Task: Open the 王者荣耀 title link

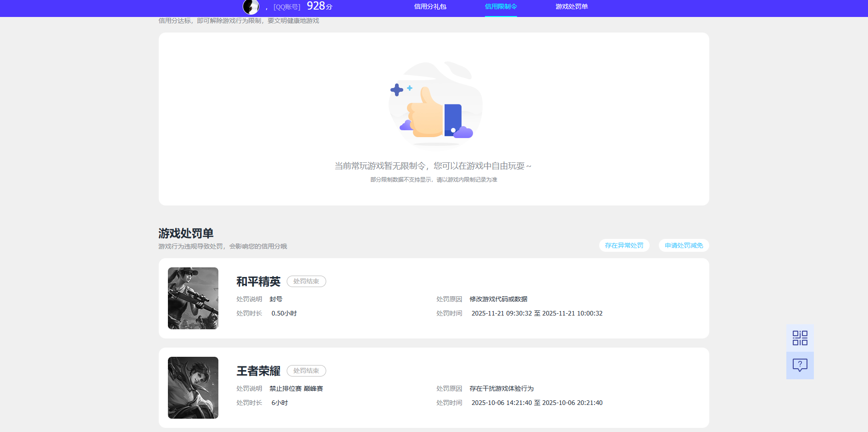Action: click(258, 371)
